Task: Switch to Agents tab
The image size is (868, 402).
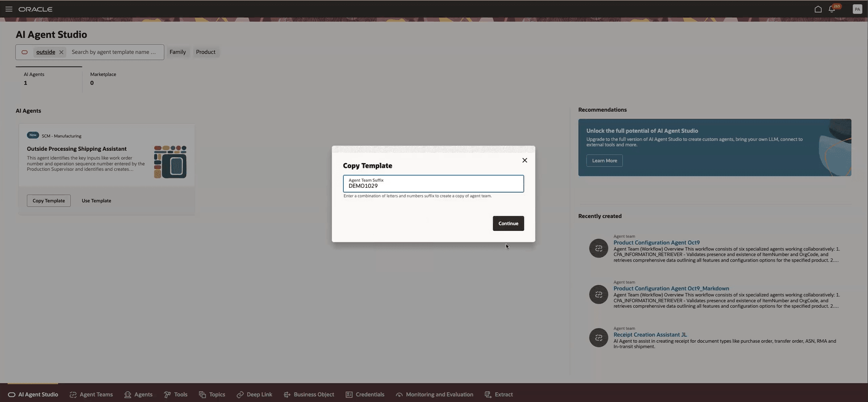Action: tap(138, 394)
